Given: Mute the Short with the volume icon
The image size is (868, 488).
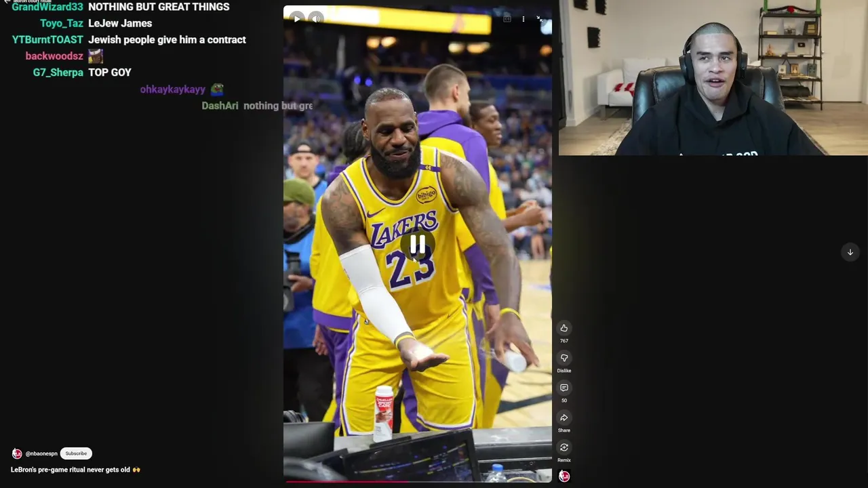Looking at the screenshot, I should pos(316,19).
